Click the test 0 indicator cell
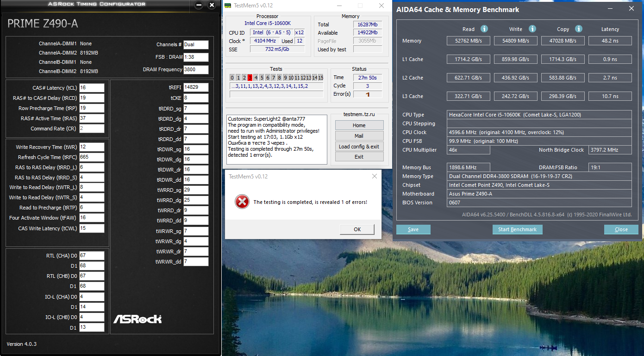Viewport: 644px width, 356px height. coord(232,78)
